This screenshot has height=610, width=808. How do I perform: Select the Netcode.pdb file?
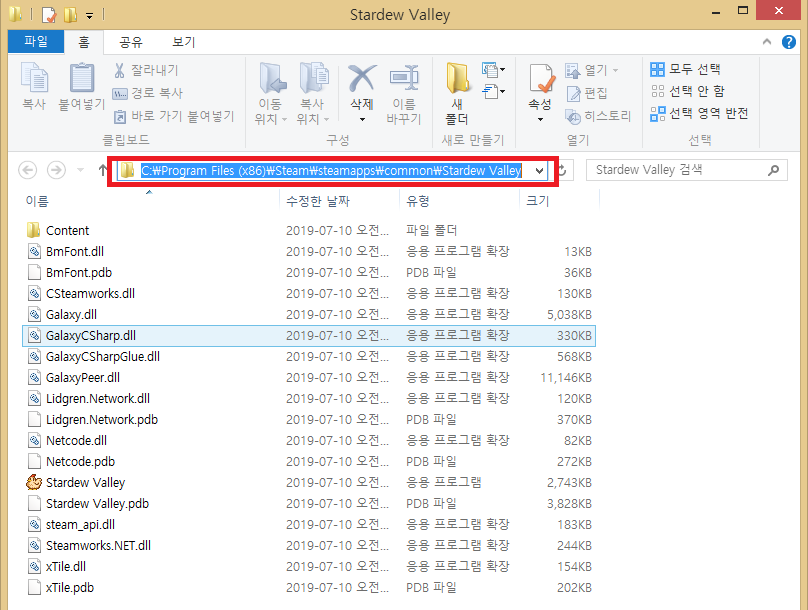tap(309, 462)
